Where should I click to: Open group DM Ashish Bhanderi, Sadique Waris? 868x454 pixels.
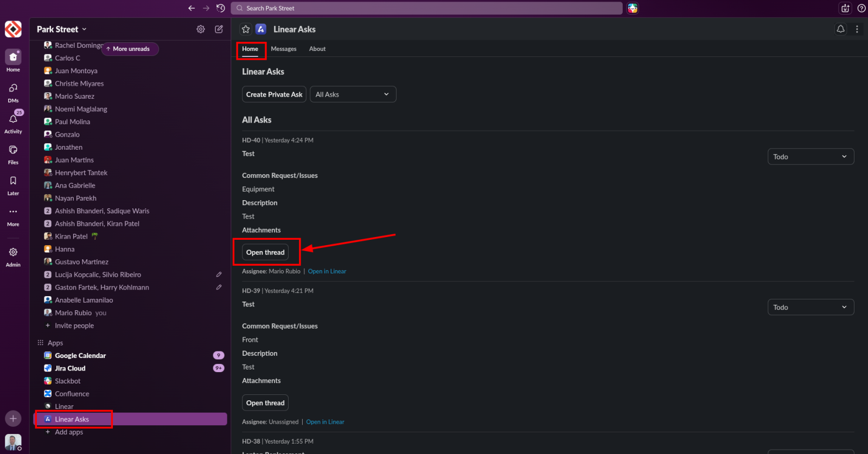(x=130, y=211)
